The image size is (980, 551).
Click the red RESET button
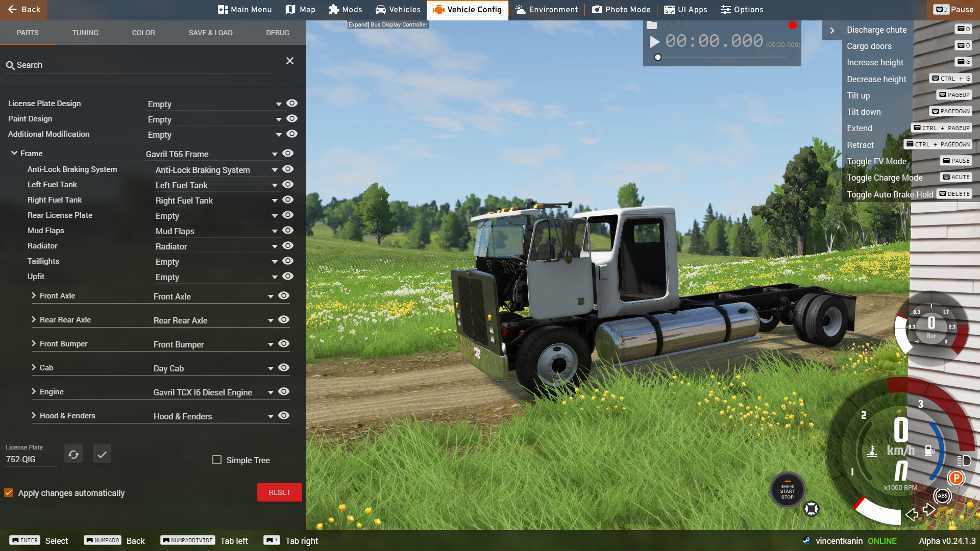[279, 492]
